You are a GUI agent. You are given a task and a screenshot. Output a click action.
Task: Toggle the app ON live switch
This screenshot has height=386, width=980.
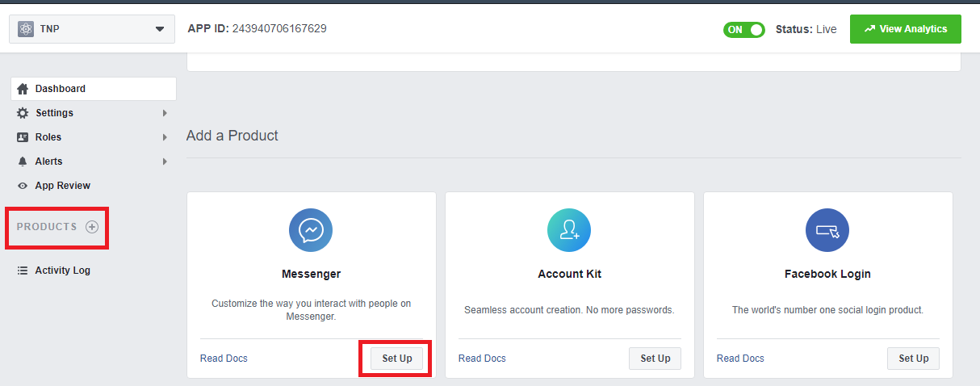pyautogui.click(x=744, y=29)
